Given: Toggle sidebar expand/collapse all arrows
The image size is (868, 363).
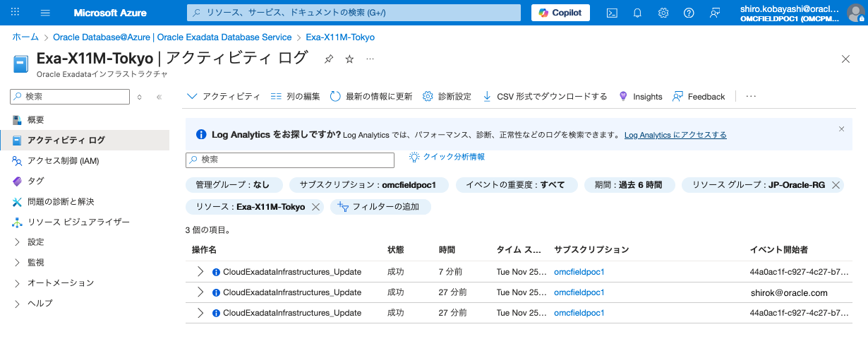Looking at the screenshot, I should [x=140, y=97].
